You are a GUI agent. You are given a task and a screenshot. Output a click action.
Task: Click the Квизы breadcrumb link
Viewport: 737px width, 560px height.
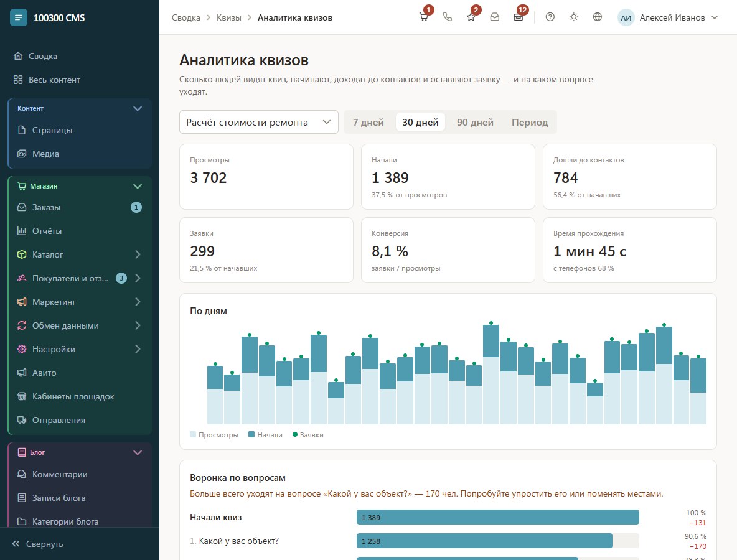pos(229,17)
